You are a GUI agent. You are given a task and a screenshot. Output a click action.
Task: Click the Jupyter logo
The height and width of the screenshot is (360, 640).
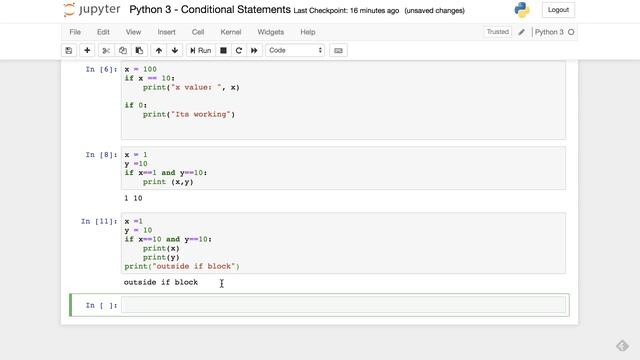[92, 10]
